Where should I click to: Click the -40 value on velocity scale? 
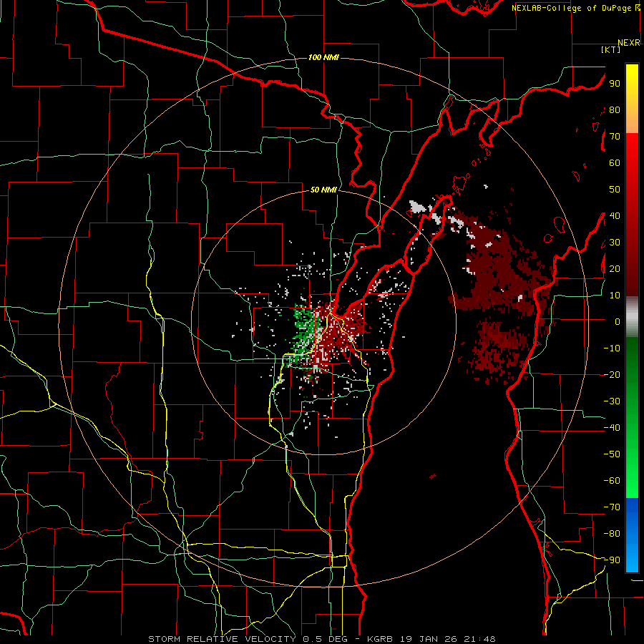(x=612, y=428)
